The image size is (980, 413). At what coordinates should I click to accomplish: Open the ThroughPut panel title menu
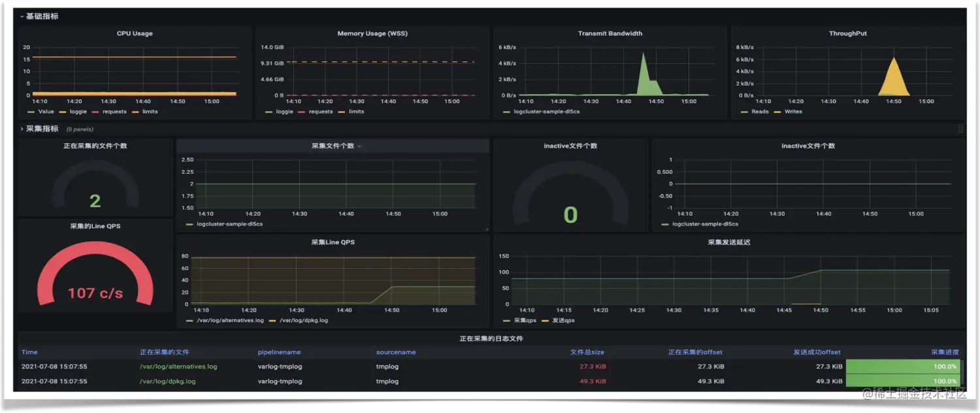coord(848,33)
